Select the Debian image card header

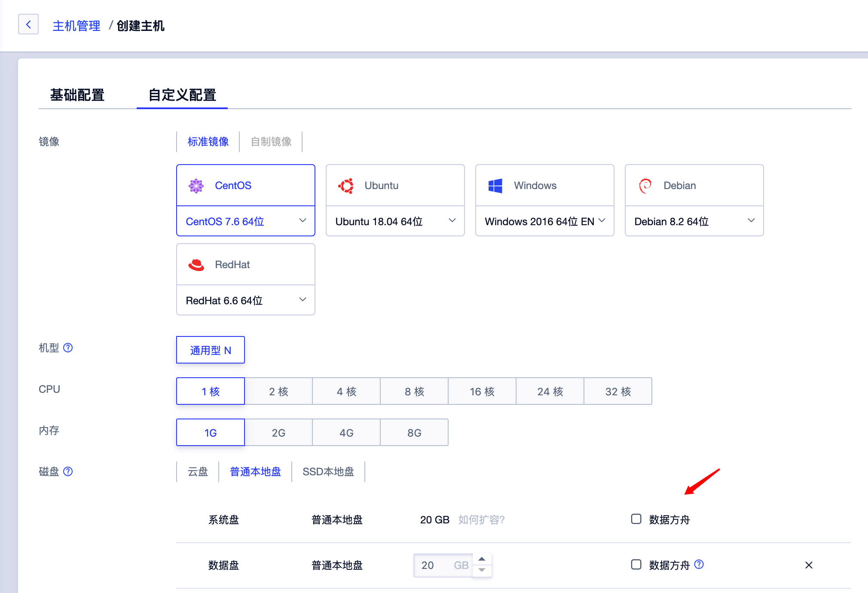[x=694, y=186]
